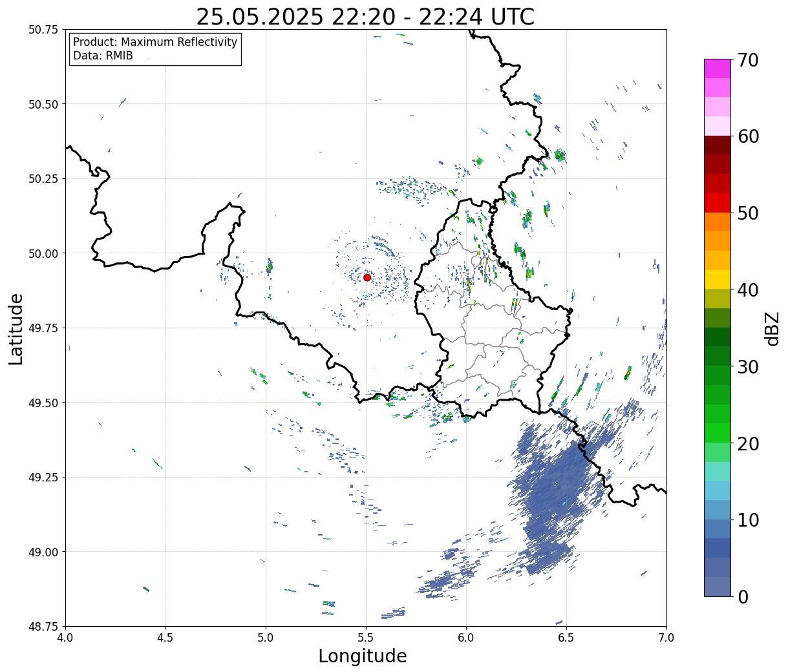The height and width of the screenshot is (672, 788).
Task: Click the dark maroon colorbar segment below 60
Action: [718, 145]
